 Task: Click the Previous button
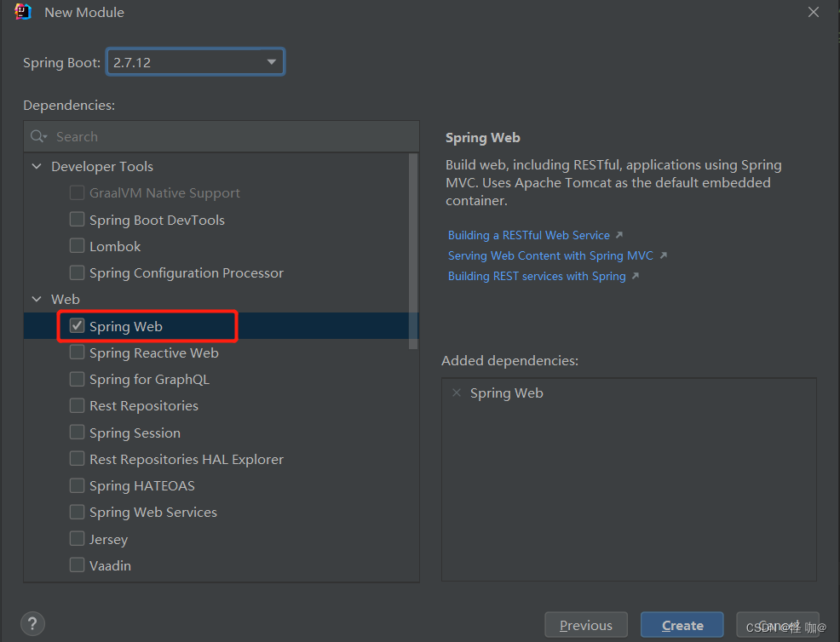point(586,625)
